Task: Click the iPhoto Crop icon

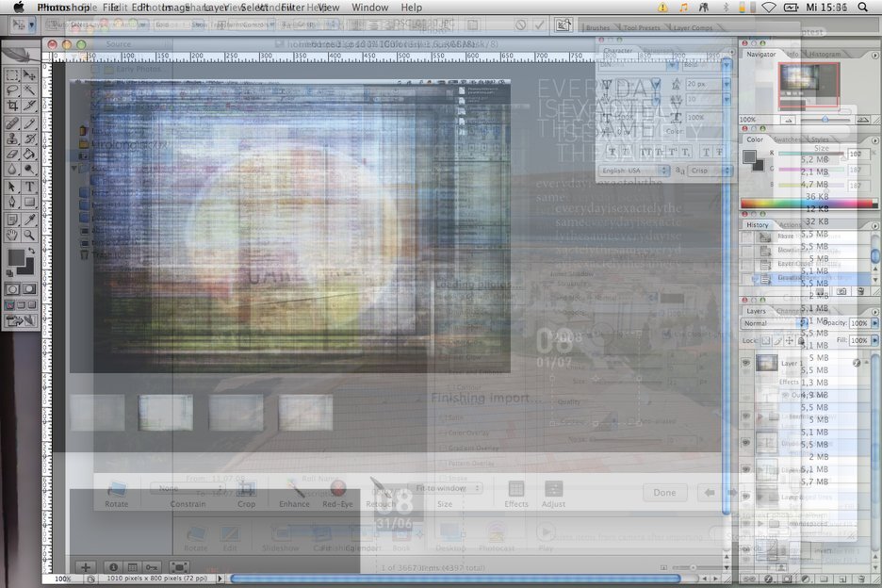Action: (x=246, y=492)
